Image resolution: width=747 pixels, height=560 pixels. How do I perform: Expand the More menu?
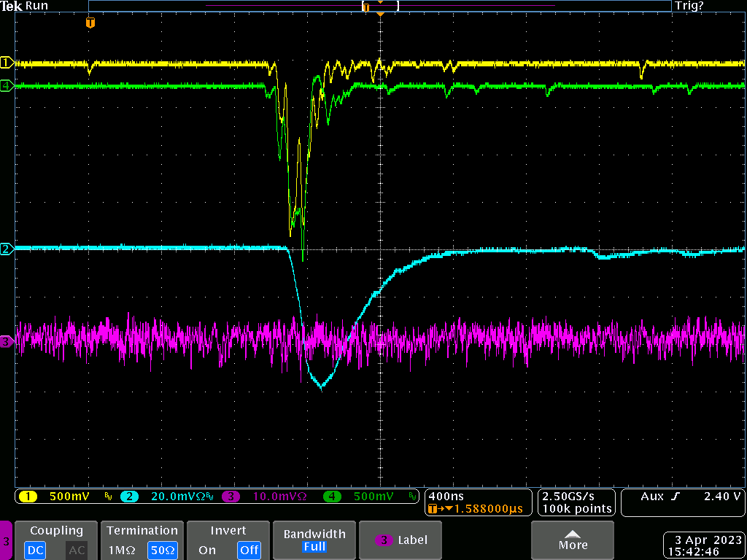coord(573,540)
